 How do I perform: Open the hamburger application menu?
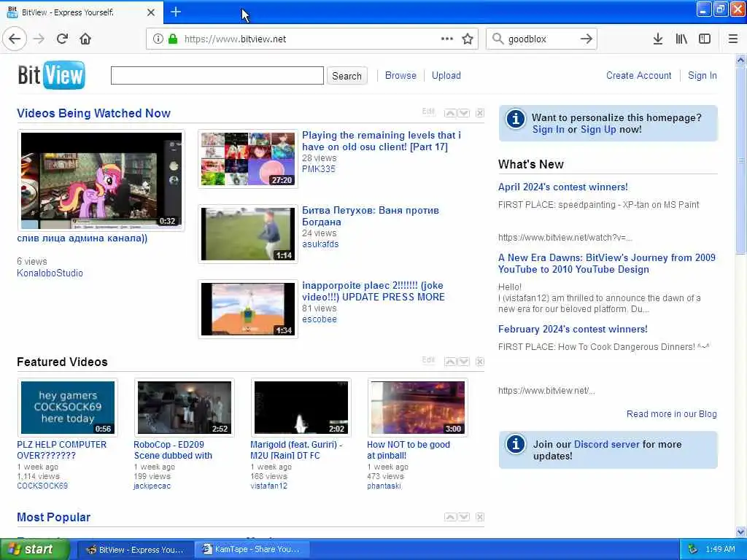[733, 39]
